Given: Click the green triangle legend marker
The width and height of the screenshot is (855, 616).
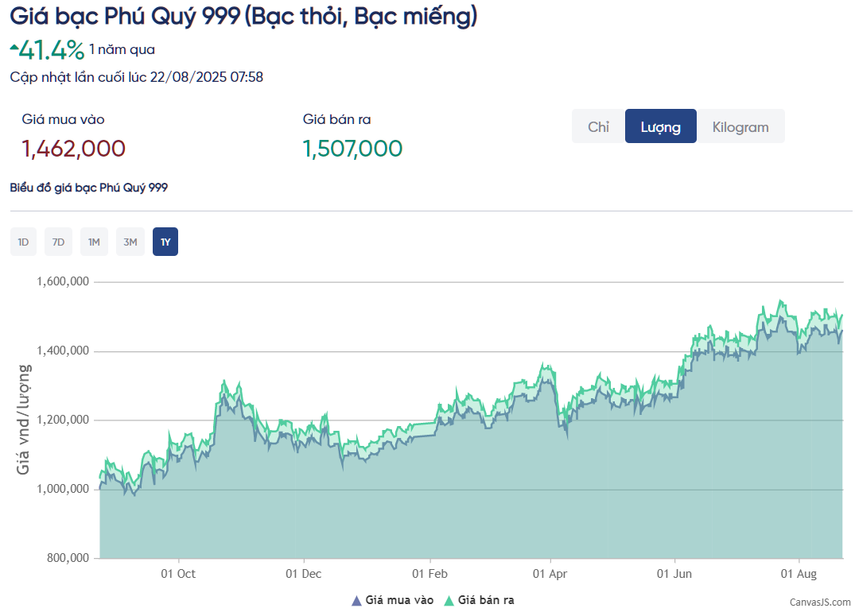Looking at the screenshot, I should pyautogui.click(x=449, y=601).
